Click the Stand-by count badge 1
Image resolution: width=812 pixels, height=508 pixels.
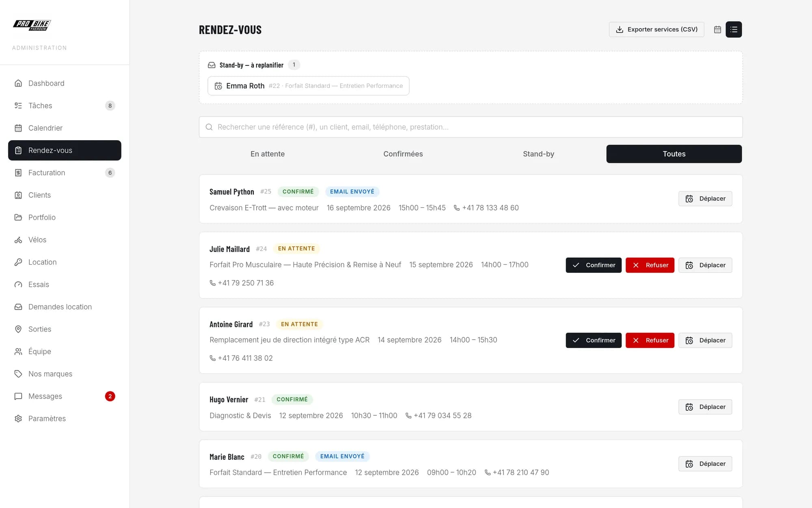[294, 65]
